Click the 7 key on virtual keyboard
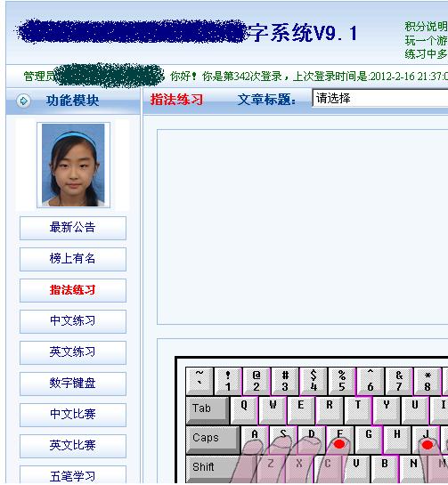 coord(399,381)
